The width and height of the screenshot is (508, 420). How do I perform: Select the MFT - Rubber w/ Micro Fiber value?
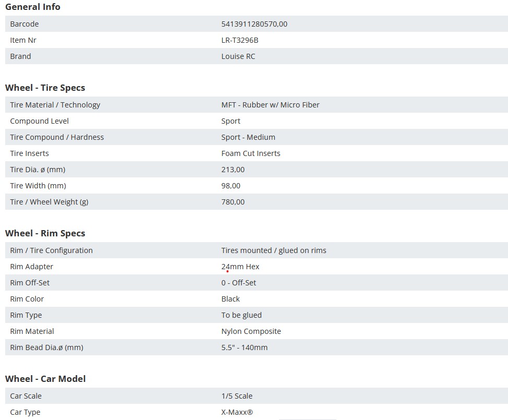pyautogui.click(x=270, y=105)
